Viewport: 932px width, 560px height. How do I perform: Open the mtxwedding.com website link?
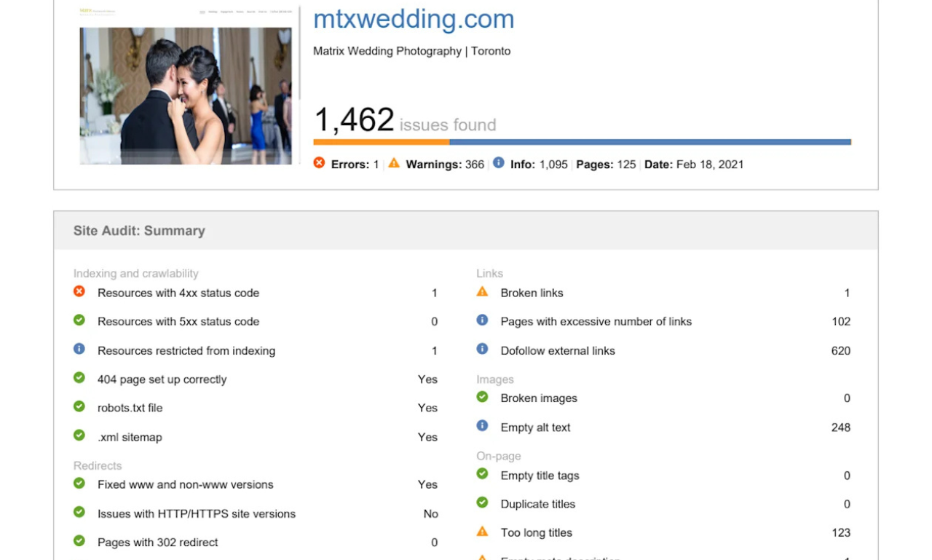(x=413, y=20)
